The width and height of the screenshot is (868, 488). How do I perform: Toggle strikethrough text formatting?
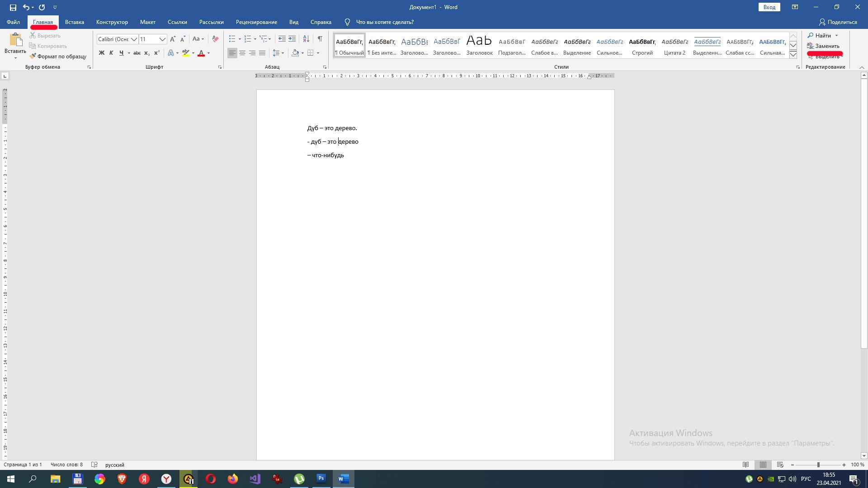coord(137,53)
